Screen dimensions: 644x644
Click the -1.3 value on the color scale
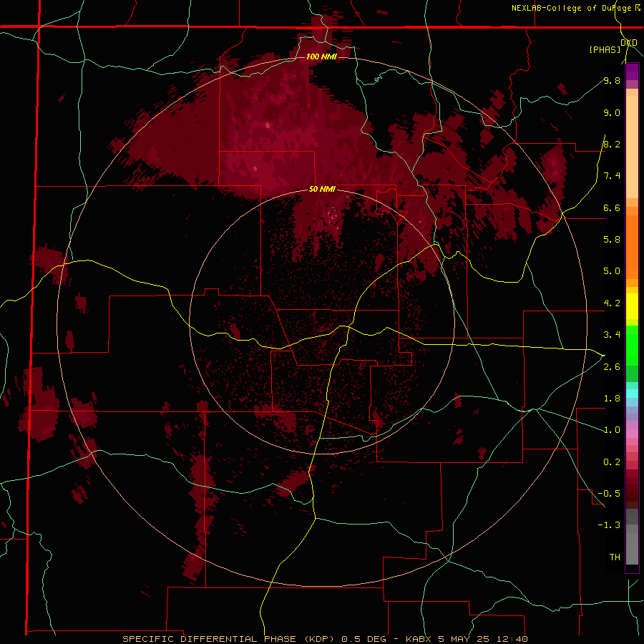(609, 525)
